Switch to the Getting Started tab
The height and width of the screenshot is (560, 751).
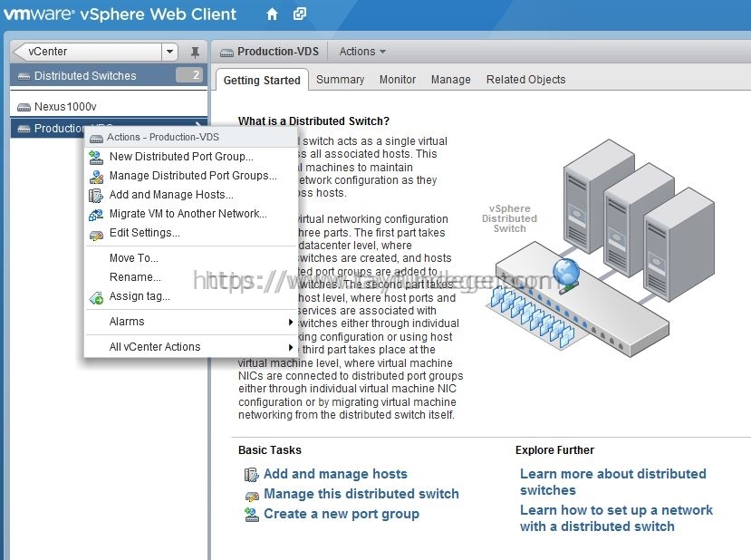click(x=262, y=80)
